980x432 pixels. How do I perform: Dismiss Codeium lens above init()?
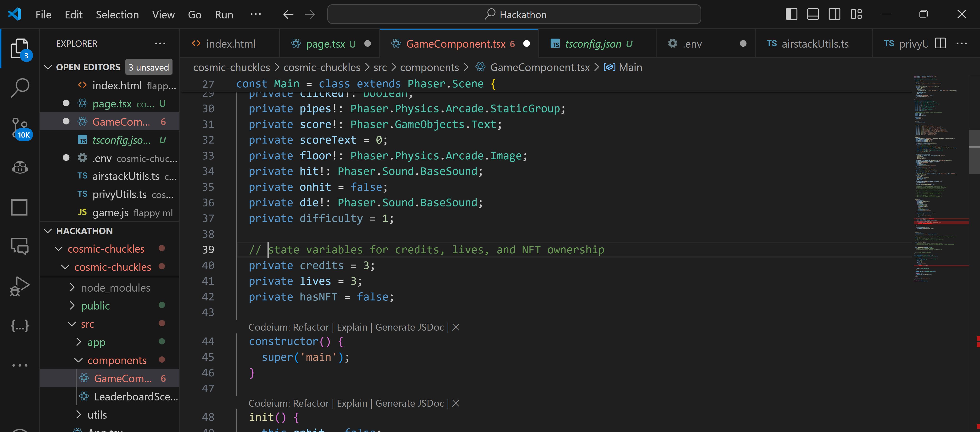coord(456,404)
